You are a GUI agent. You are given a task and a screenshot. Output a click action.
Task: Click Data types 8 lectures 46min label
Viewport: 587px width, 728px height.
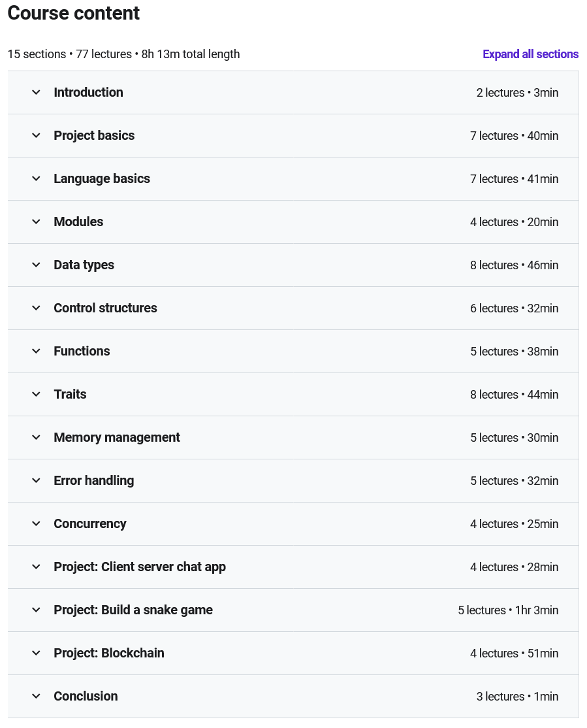click(514, 265)
